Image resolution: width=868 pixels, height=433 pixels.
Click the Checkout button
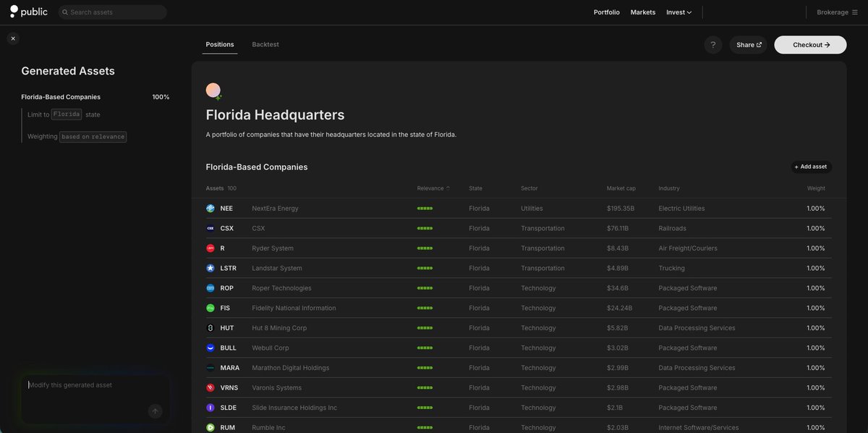[x=811, y=45]
